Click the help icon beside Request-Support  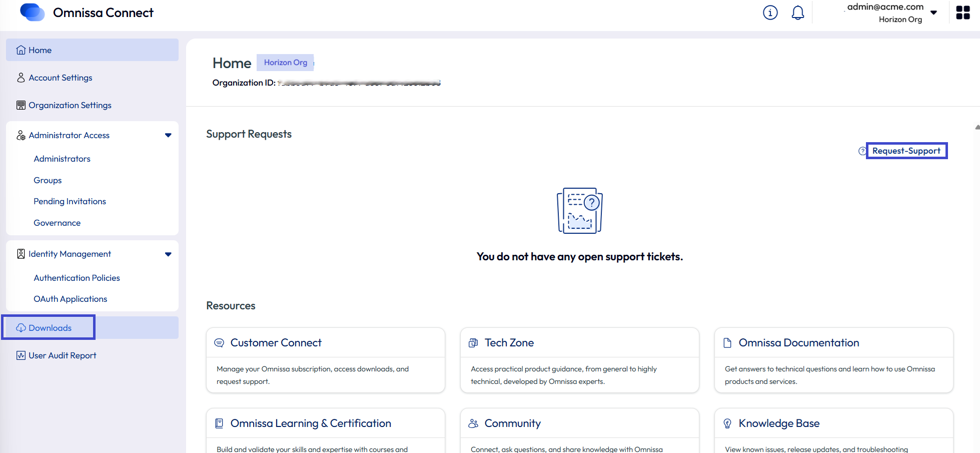862,151
